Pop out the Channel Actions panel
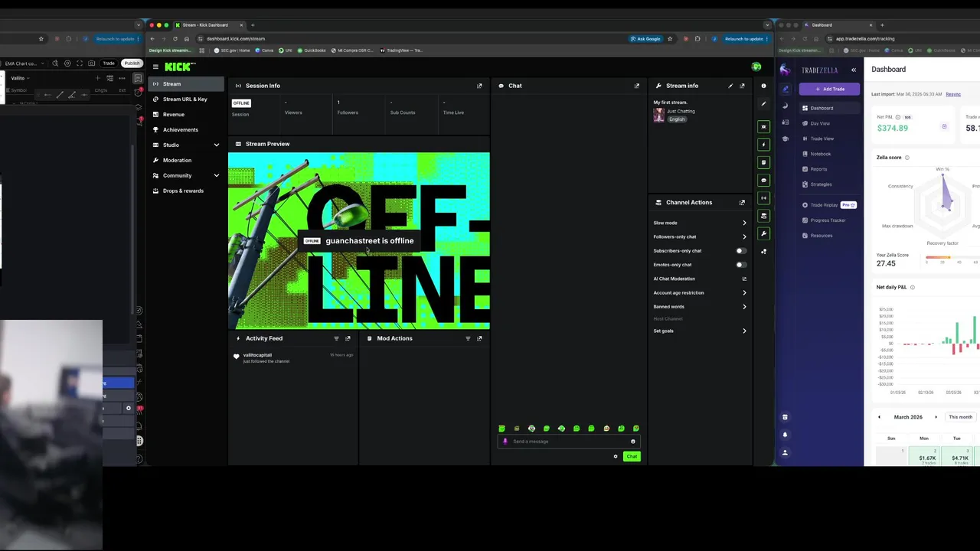Screen dimensions: 980x551 click(742, 203)
